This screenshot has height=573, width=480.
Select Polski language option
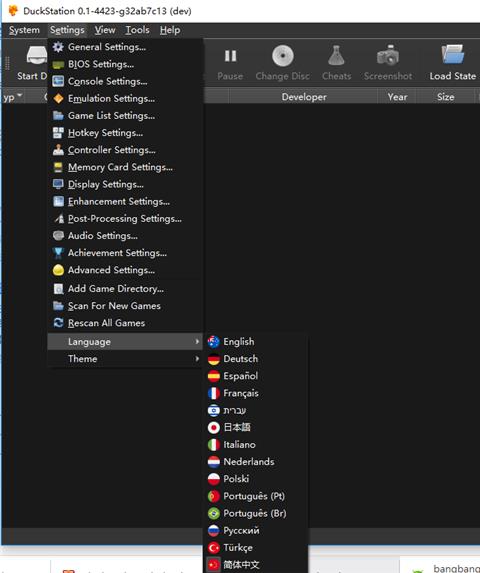(256, 479)
